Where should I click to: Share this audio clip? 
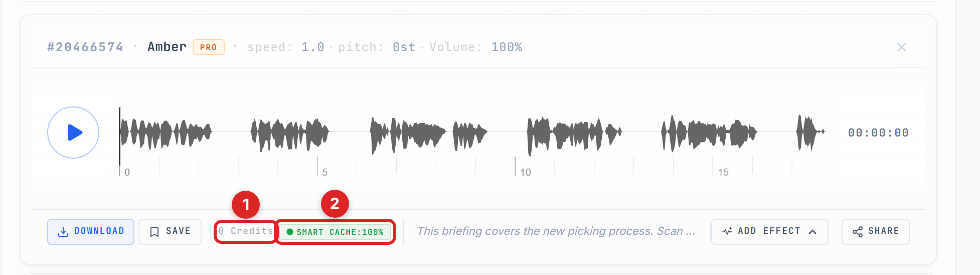[875, 232]
